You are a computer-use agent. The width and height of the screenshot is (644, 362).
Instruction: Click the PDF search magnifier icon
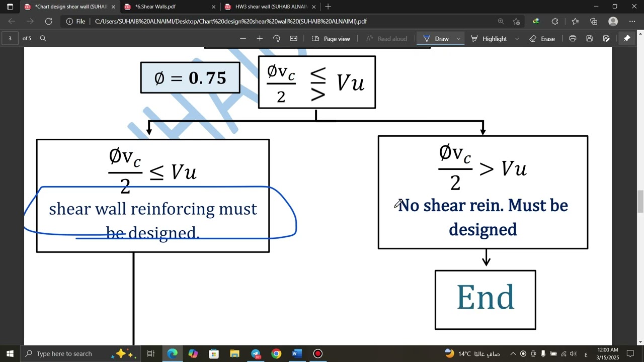pyautogui.click(x=43, y=38)
